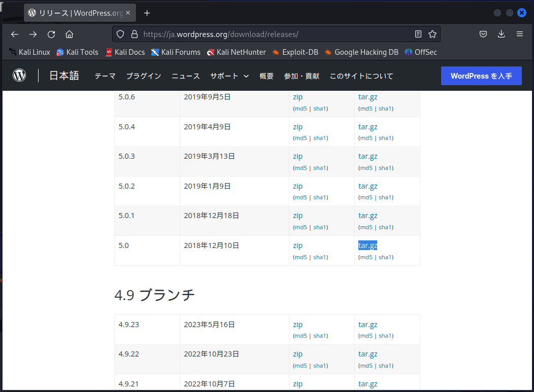Viewport: 534px width, 392px height.
Task: Open tracking protection shield info
Action: tap(120, 34)
